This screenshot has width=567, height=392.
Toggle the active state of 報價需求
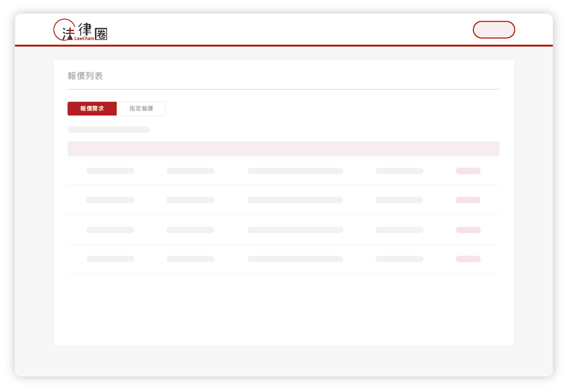click(x=92, y=108)
